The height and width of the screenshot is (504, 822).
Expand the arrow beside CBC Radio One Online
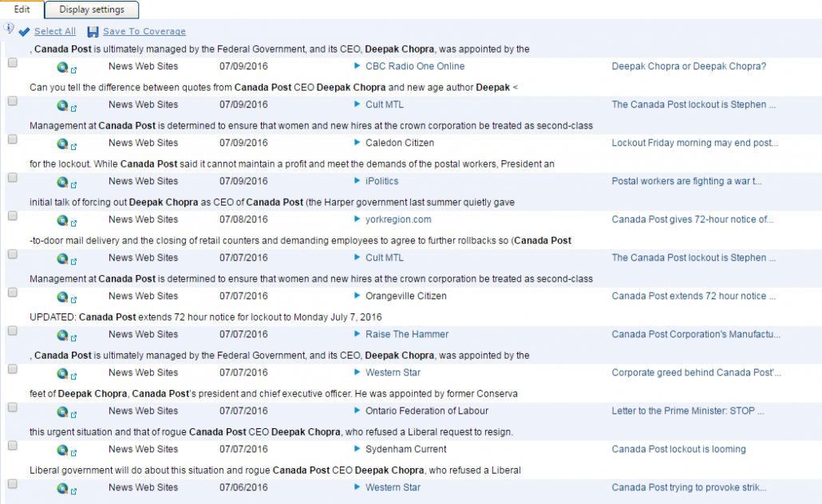tap(357, 66)
